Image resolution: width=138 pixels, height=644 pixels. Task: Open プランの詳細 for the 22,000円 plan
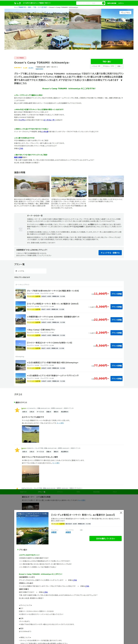[x=117, y=320]
